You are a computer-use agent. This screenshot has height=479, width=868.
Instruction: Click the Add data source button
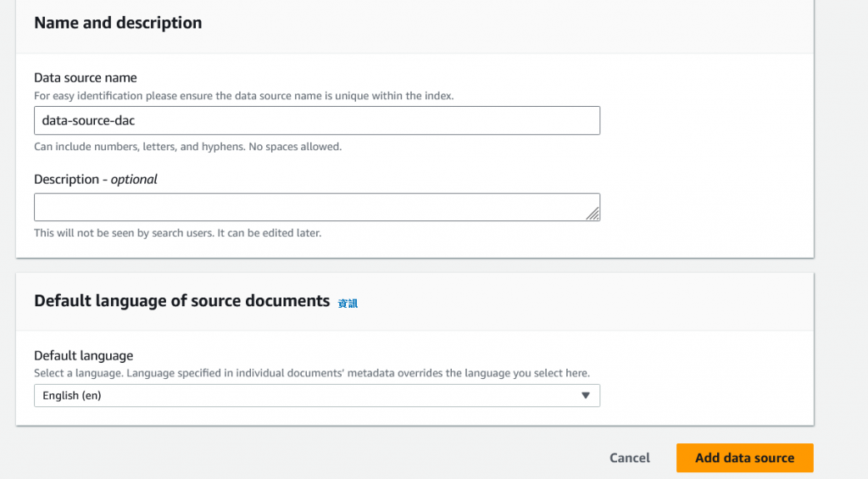pos(744,458)
